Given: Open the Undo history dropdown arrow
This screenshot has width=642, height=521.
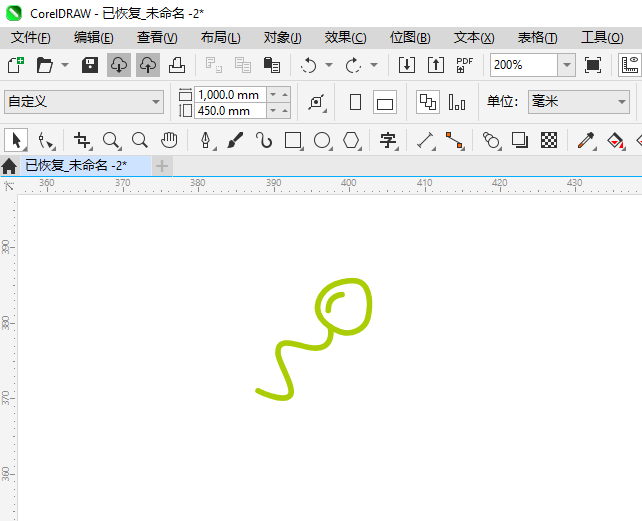Looking at the screenshot, I should pos(329,65).
